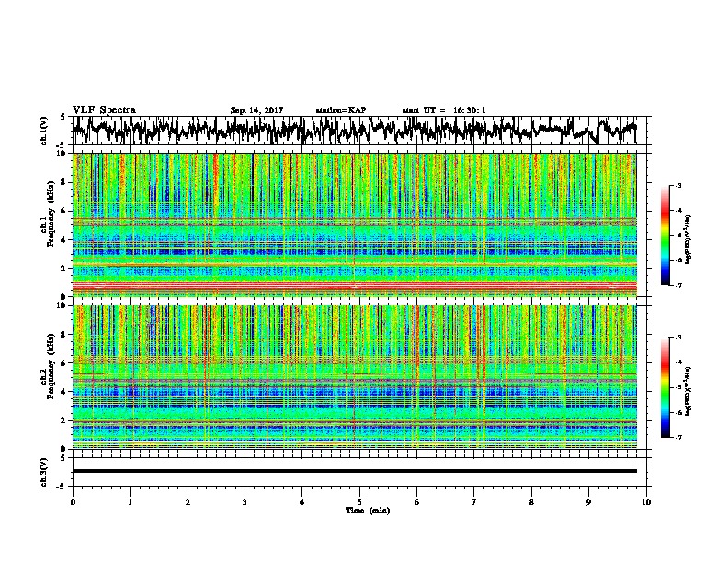Viewport: 728px width, 563px height.
Task: Click the thick black ch.3 trace line
Action: click(x=354, y=471)
